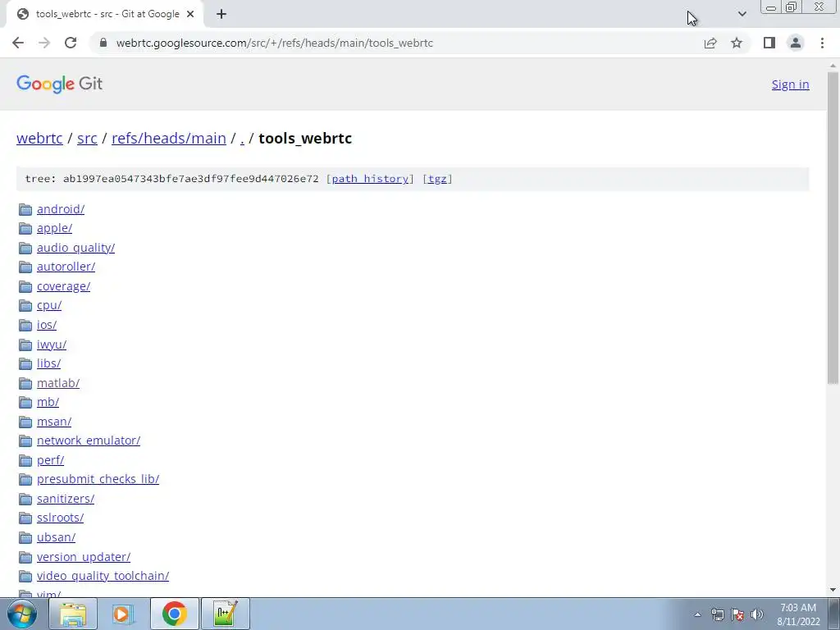Viewport: 840px width, 630px height.
Task: Open the Chrome profile avatar
Action: (x=796, y=43)
